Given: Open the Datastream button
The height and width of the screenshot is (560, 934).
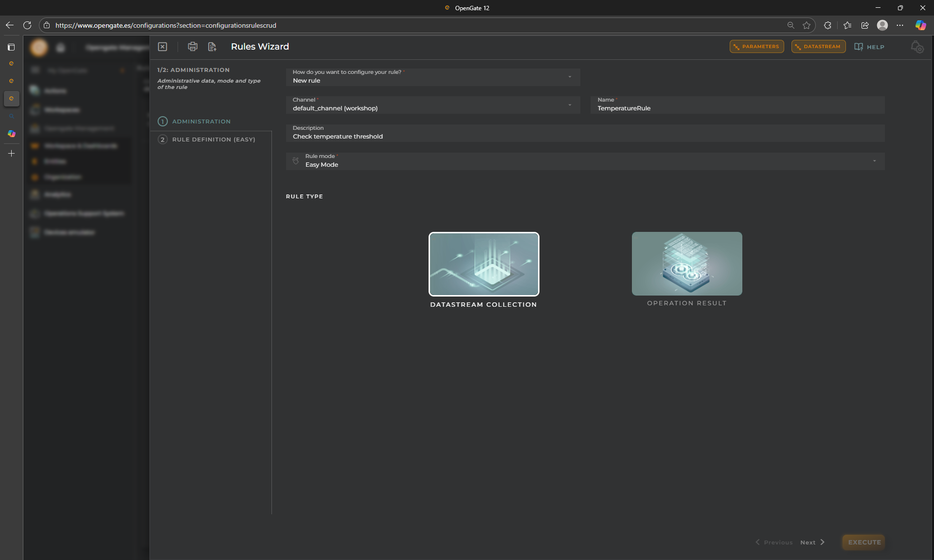Looking at the screenshot, I should pos(818,47).
